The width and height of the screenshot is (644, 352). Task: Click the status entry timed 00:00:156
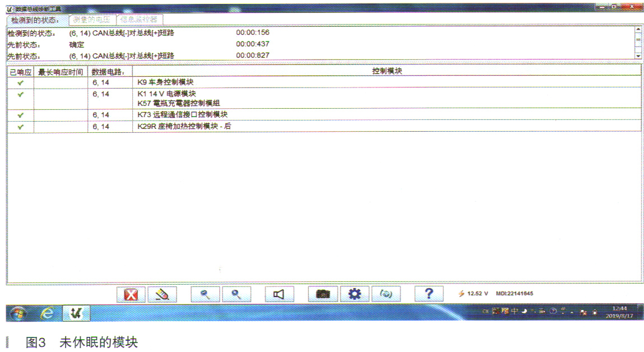click(138, 33)
